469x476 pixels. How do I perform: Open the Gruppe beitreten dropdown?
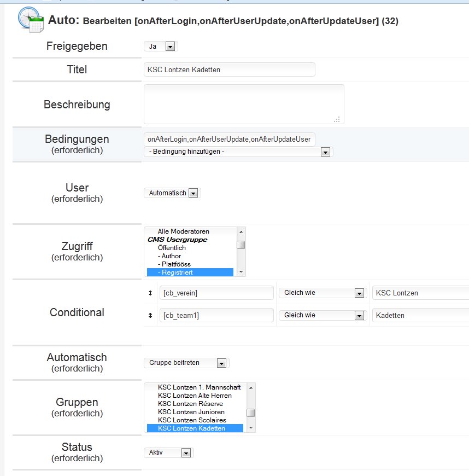pyautogui.click(x=186, y=363)
